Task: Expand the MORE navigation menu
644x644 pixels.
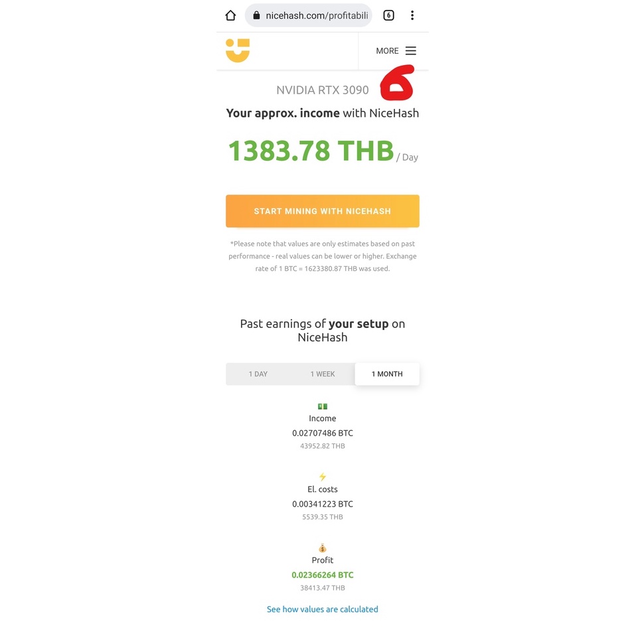Action: 396,50
